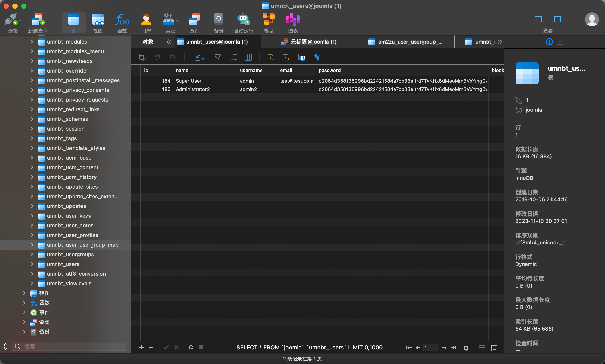Open the 备份 backup toolbar icon

tap(219, 23)
